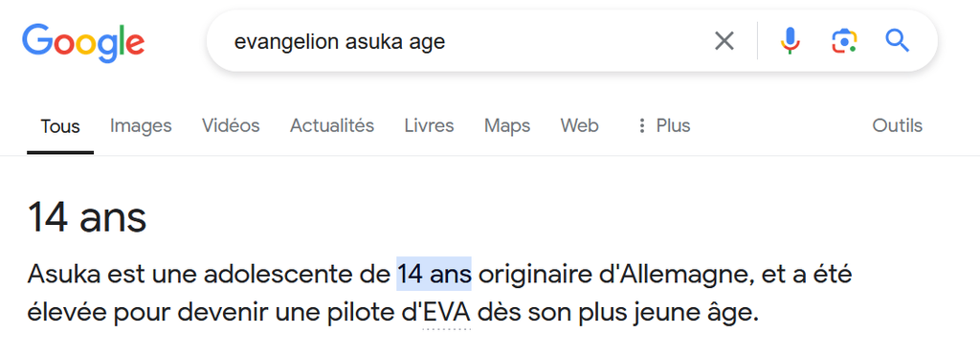Click the large '14 ans' answer heading
Screen dimensions: 980x355
[87, 217]
